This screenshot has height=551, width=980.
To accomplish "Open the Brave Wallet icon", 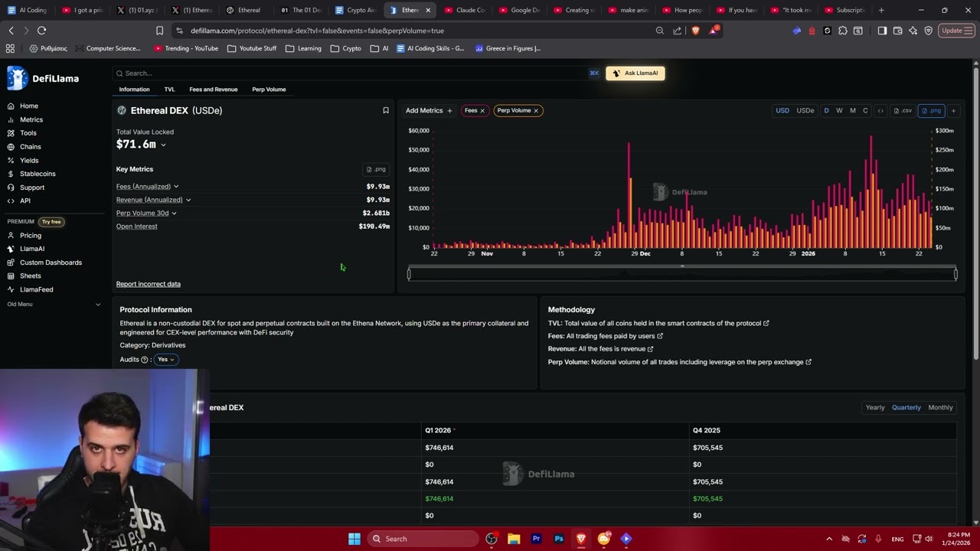I will (x=897, y=31).
